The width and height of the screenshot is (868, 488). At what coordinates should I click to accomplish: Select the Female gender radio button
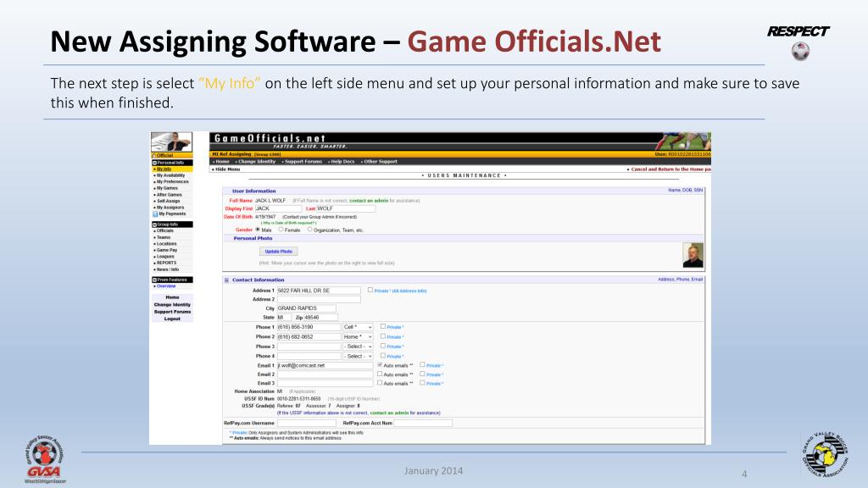[281, 230]
